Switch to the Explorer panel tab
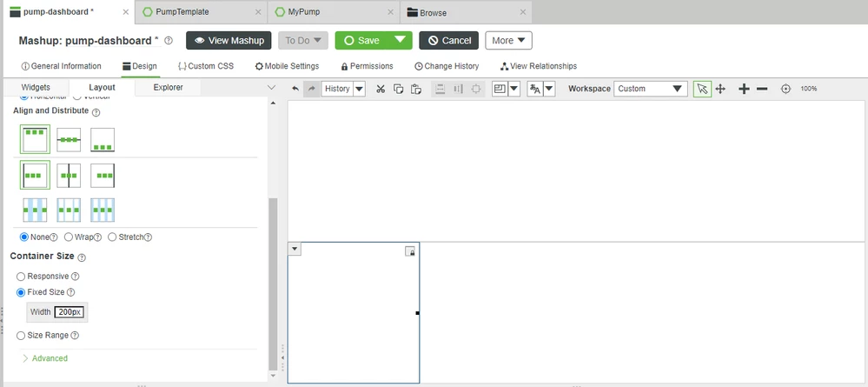 tap(168, 87)
